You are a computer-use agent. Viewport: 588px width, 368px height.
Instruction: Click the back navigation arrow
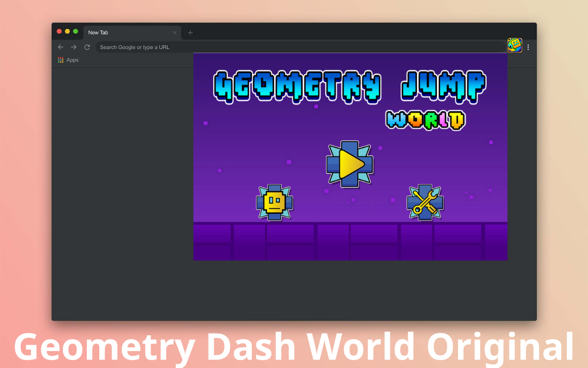pos(60,47)
